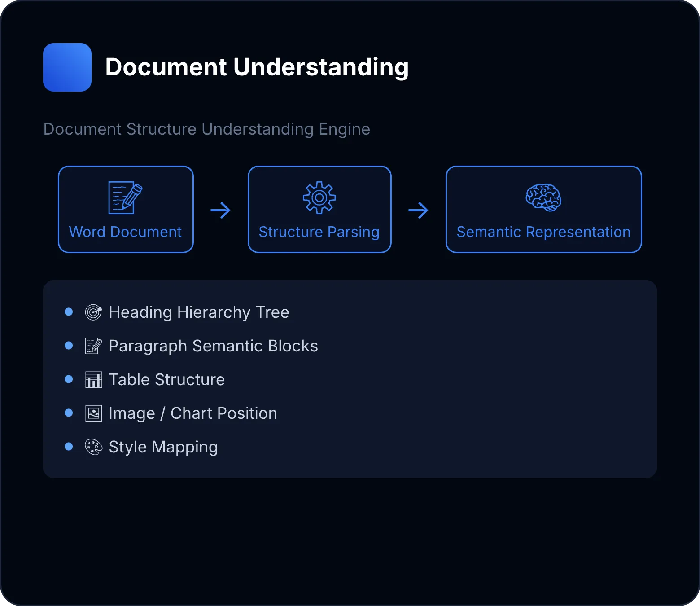
Task: Click the brain icon above Semantic Representation
Action: [x=543, y=198]
